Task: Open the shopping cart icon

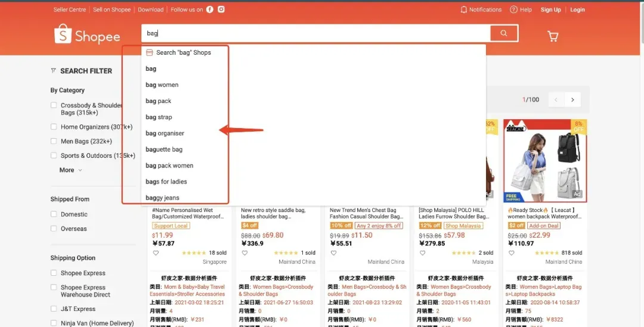Action: click(x=553, y=36)
